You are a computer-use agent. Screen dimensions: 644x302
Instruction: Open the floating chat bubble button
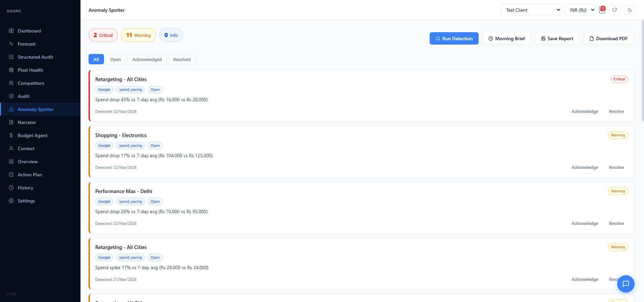626,284
